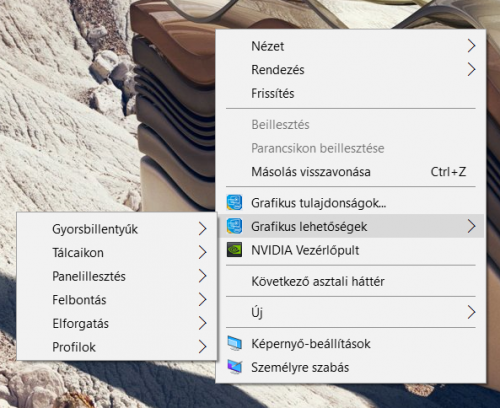
Task: Click the greyed-out Beillesztés entry
Action: tap(351, 124)
